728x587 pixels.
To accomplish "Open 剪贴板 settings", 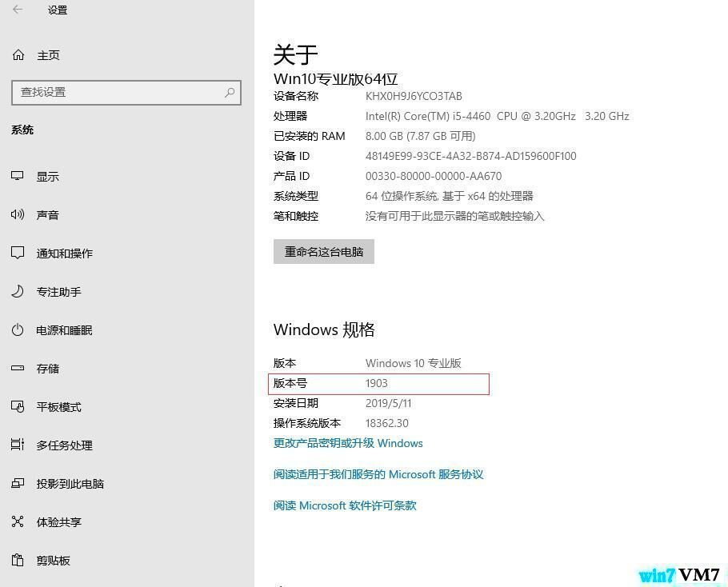I will pos(54,561).
